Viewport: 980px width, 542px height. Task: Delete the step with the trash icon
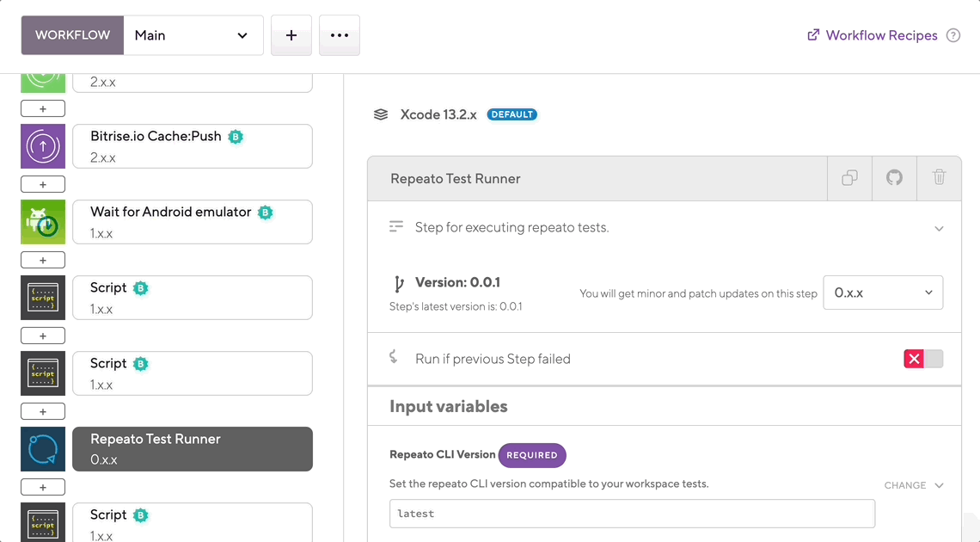(x=939, y=178)
